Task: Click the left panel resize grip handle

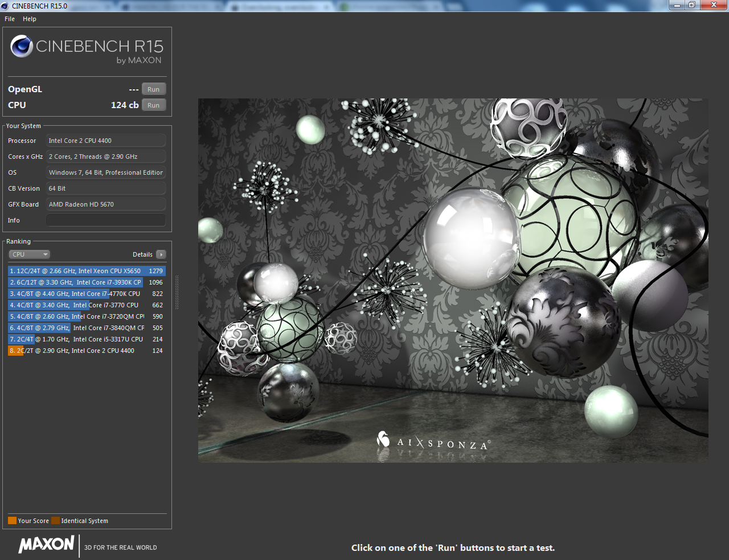Action: point(177,292)
